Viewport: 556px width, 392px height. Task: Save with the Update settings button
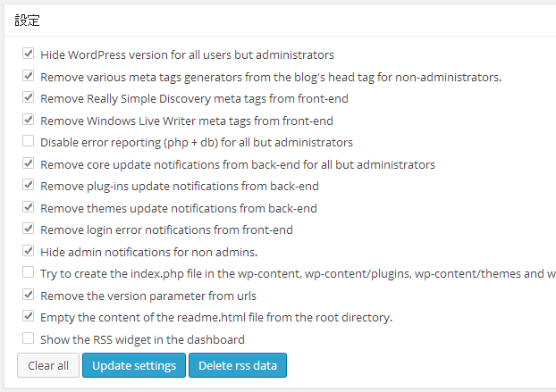(x=134, y=365)
